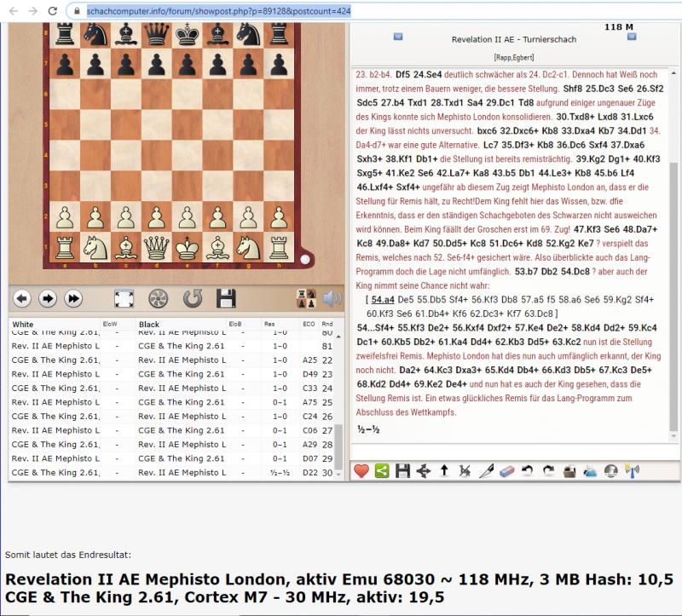This screenshot has width=682, height=616.
Task: Jump to the end with fast-forward button
Action: point(74,298)
